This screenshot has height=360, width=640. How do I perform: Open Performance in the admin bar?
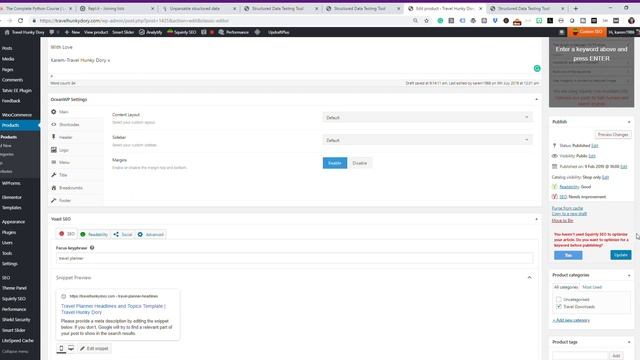click(x=233, y=32)
